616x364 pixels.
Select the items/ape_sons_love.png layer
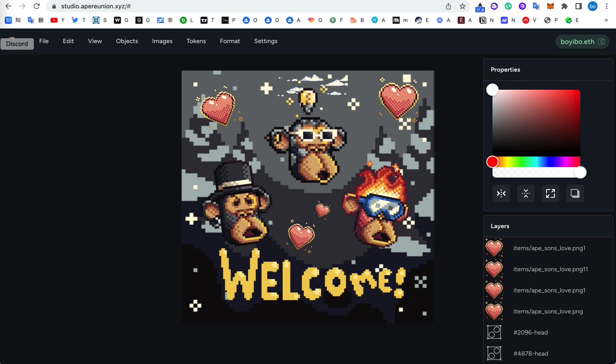548,311
